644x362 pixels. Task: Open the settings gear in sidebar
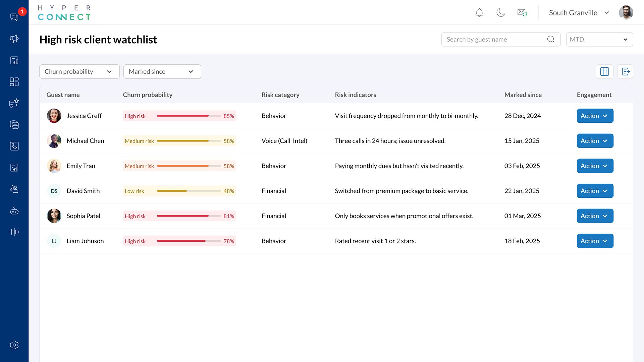(x=14, y=345)
